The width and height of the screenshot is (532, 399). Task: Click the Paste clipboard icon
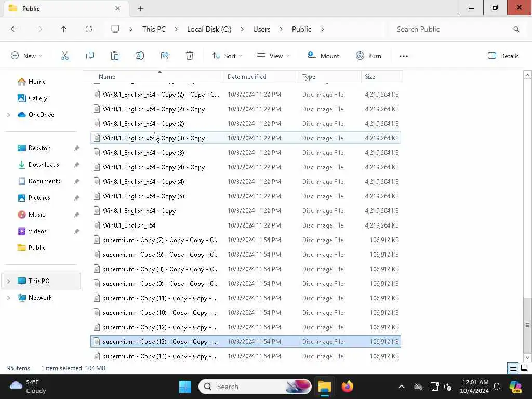tap(115, 56)
